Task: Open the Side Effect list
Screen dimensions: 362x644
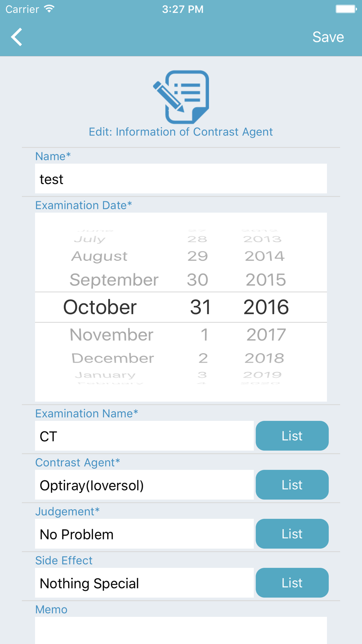Action: tap(292, 582)
